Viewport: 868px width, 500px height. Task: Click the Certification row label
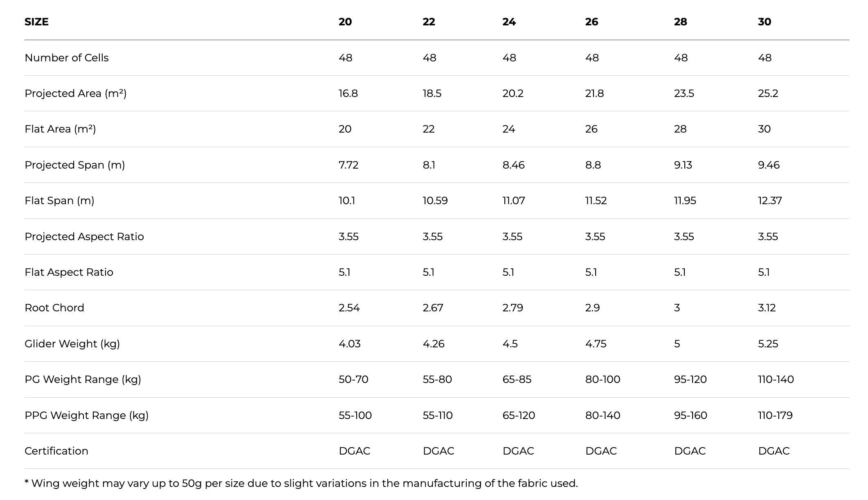point(56,451)
